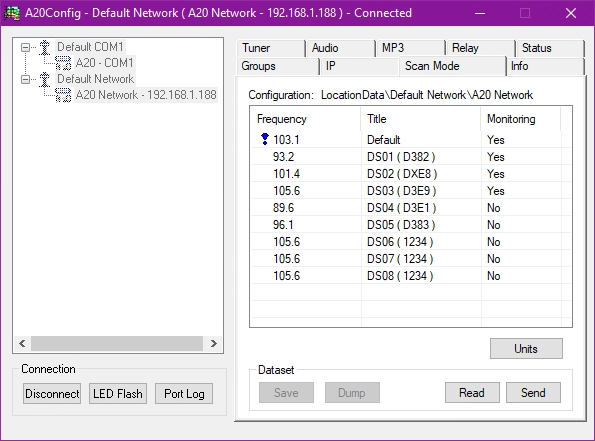Click the title DS05 ( D383 )
The height and width of the screenshot is (441, 595).
pos(401,225)
